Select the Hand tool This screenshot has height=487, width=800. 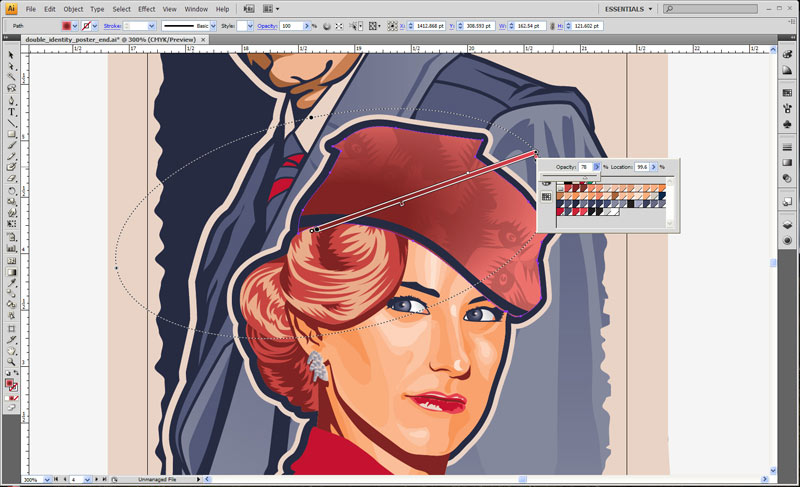[x=11, y=351]
